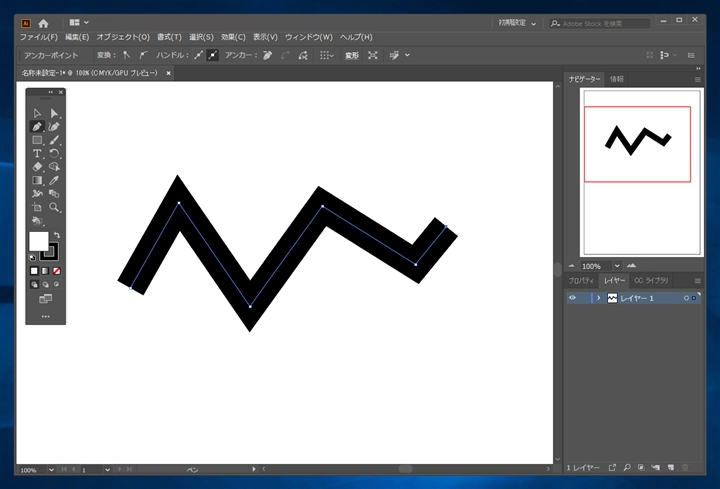720x489 pixels.
Task: Open the ヘルプ(H) menu
Action: [x=356, y=37]
